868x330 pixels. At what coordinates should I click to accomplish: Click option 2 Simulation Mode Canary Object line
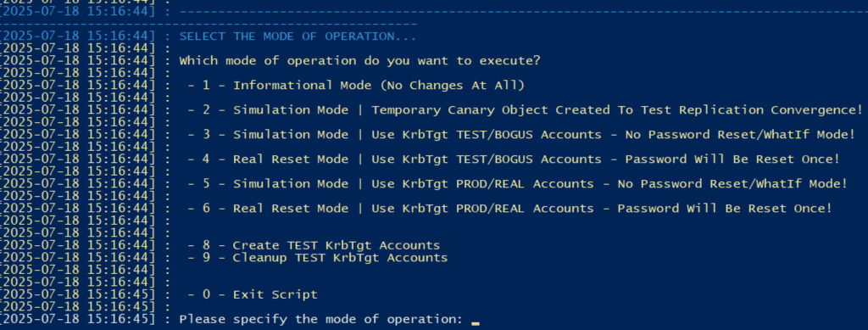pos(525,110)
